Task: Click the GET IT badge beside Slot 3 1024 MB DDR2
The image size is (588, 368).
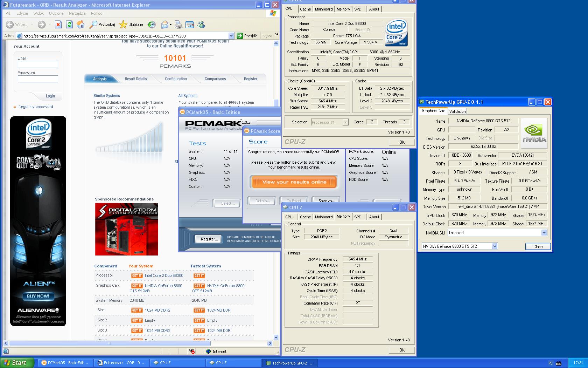Action: pos(137,330)
